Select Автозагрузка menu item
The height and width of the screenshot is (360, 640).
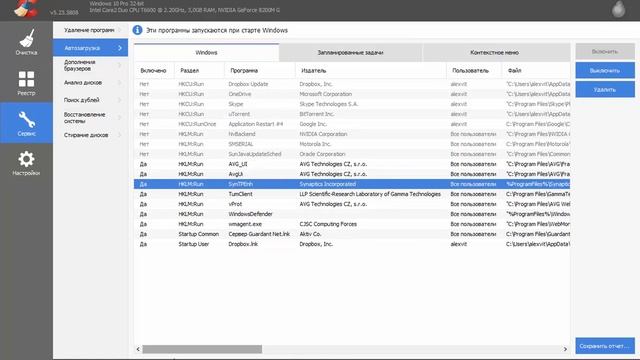(x=91, y=48)
